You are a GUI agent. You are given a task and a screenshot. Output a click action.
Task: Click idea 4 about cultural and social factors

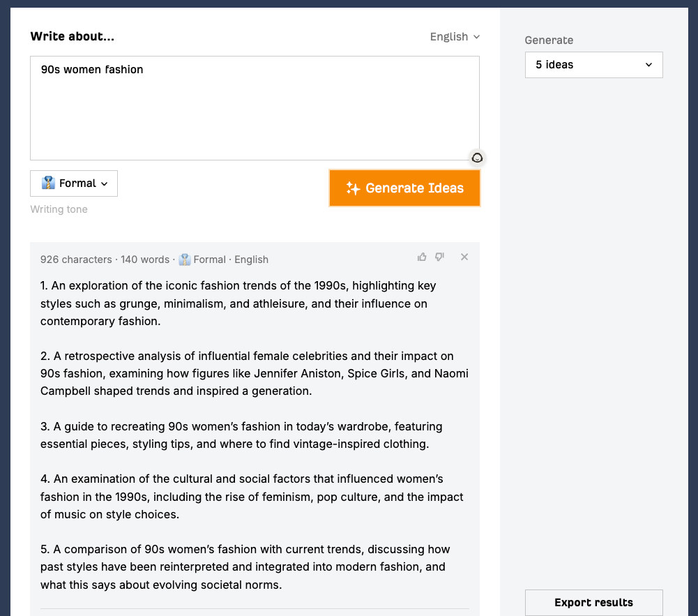251,497
